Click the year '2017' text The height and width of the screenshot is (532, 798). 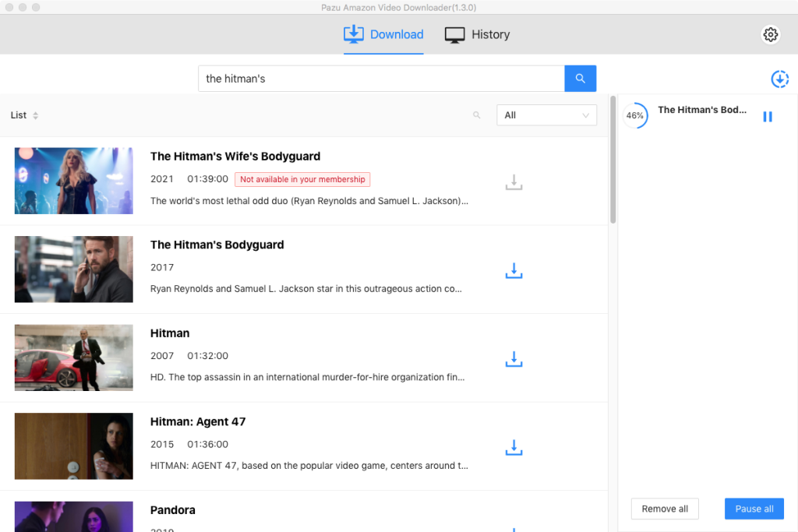(162, 267)
